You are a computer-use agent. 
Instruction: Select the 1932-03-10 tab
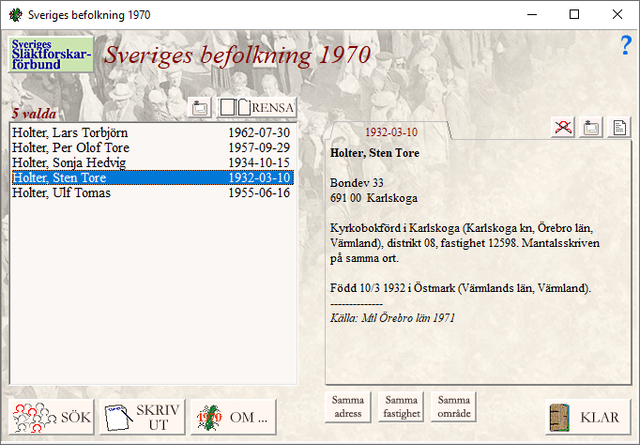point(391,132)
